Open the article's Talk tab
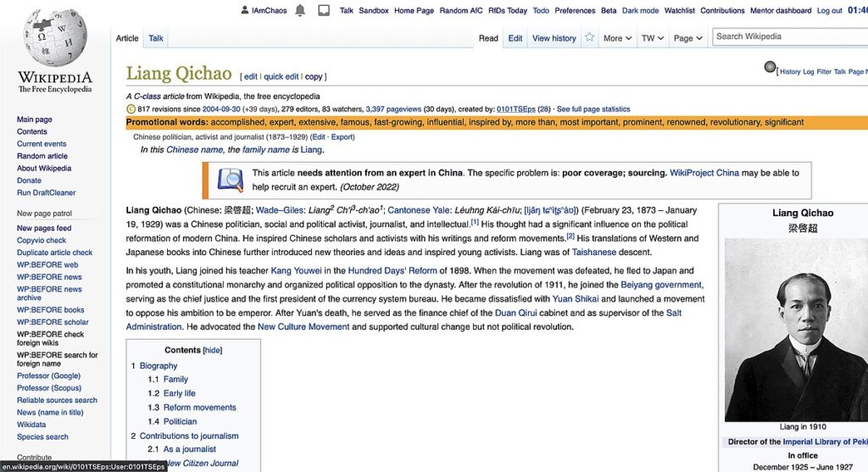The height and width of the screenshot is (472, 868). pyautogui.click(x=156, y=38)
